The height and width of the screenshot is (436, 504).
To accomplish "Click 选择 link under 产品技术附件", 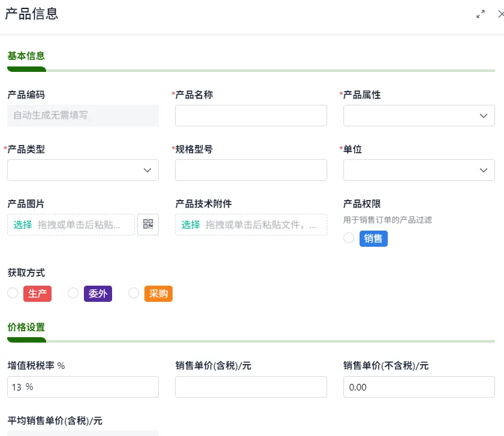I will click(x=191, y=225).
